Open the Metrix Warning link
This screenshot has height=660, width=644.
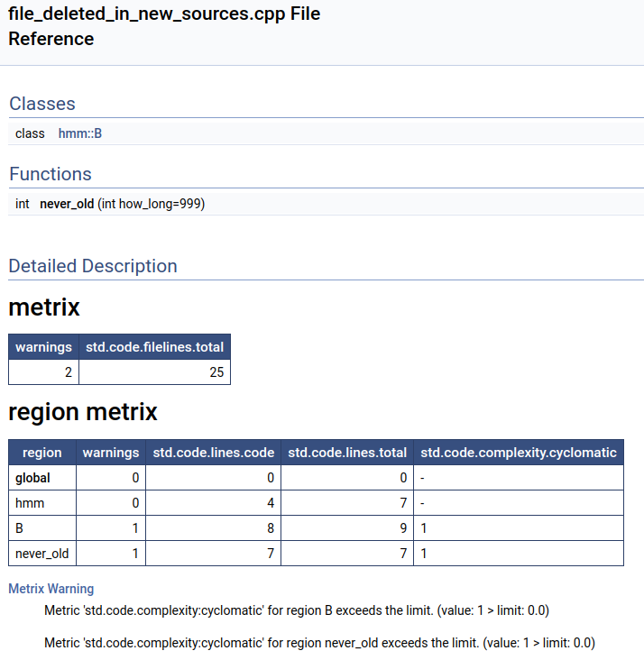(x=51, y=589)
